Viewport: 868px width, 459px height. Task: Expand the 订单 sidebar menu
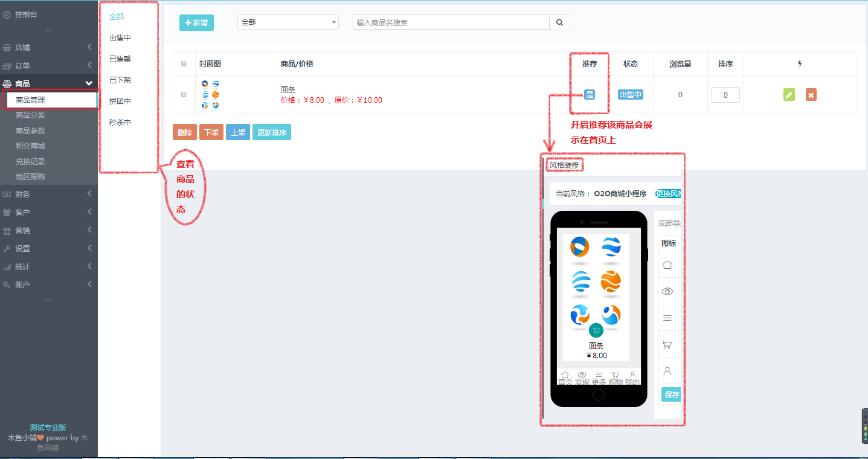click(x=48, y=65)
